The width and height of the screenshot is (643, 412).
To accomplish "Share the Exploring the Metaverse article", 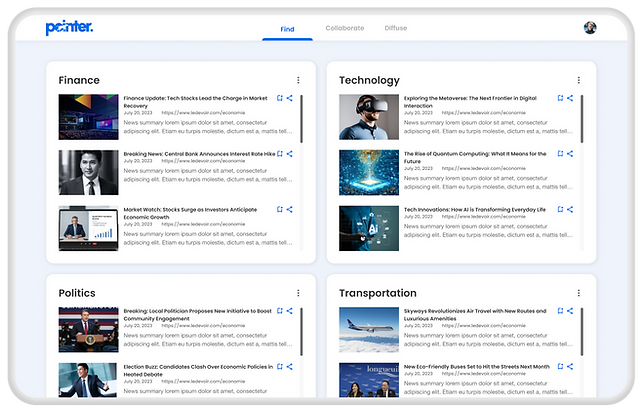I will pyautogui.click(x=570, y=98).
